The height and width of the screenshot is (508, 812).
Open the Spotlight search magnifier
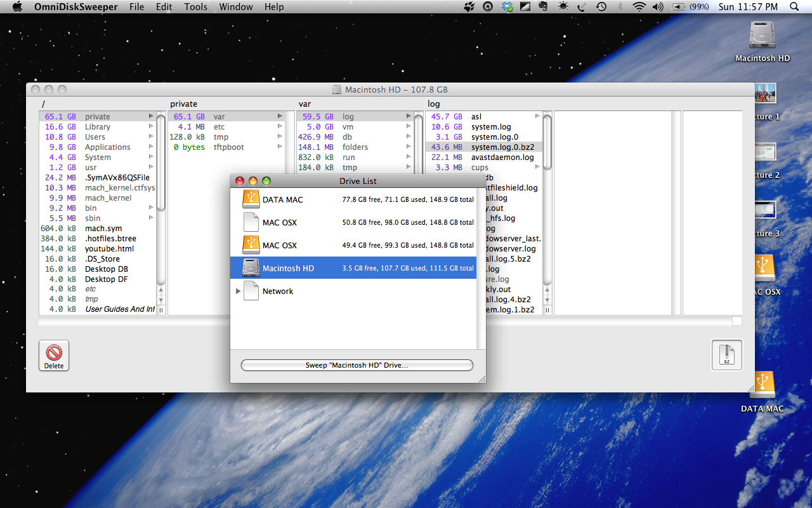coord(794,7)
